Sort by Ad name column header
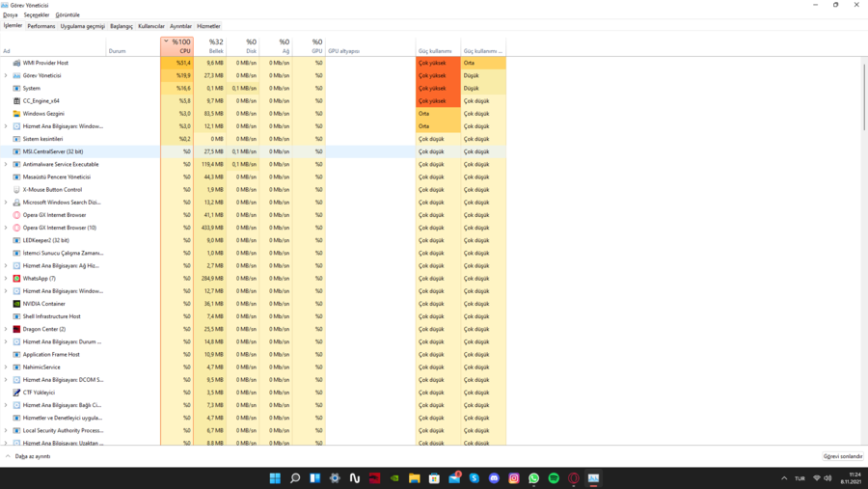868x489 pixels. [x=53, y=46]
